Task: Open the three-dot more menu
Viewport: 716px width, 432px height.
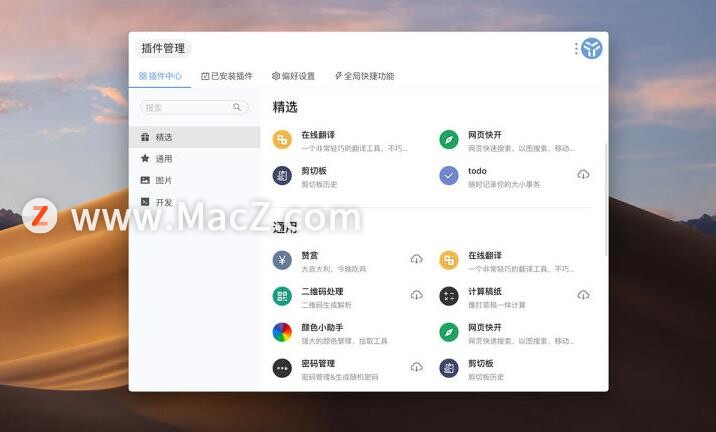Action: pyautogui.click(x=576, y=48)
